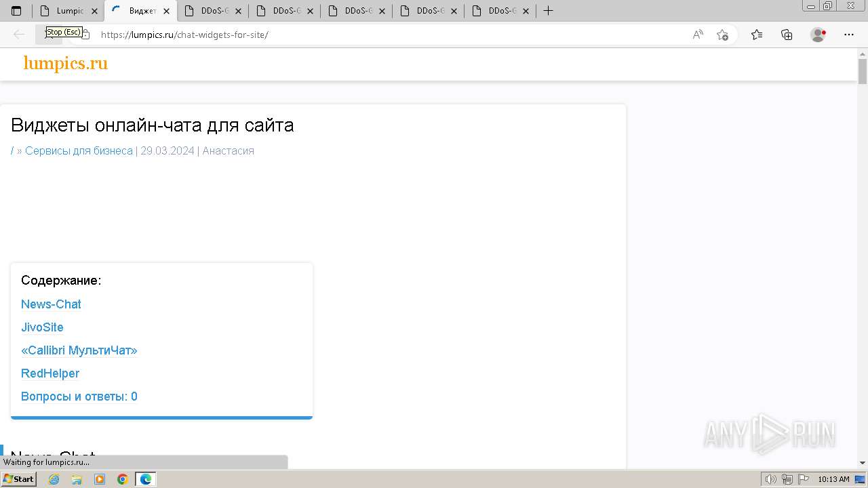The width and height of the screenshot is (868, 488).
Task: Close the third DDoS-G tab
Action: click(x=382, y=11)
